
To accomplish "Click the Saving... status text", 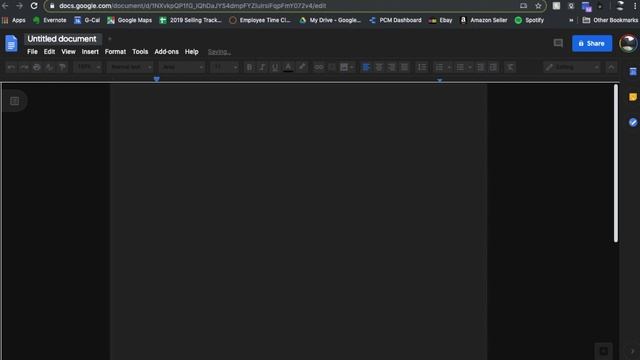I will tap(219, 52).
